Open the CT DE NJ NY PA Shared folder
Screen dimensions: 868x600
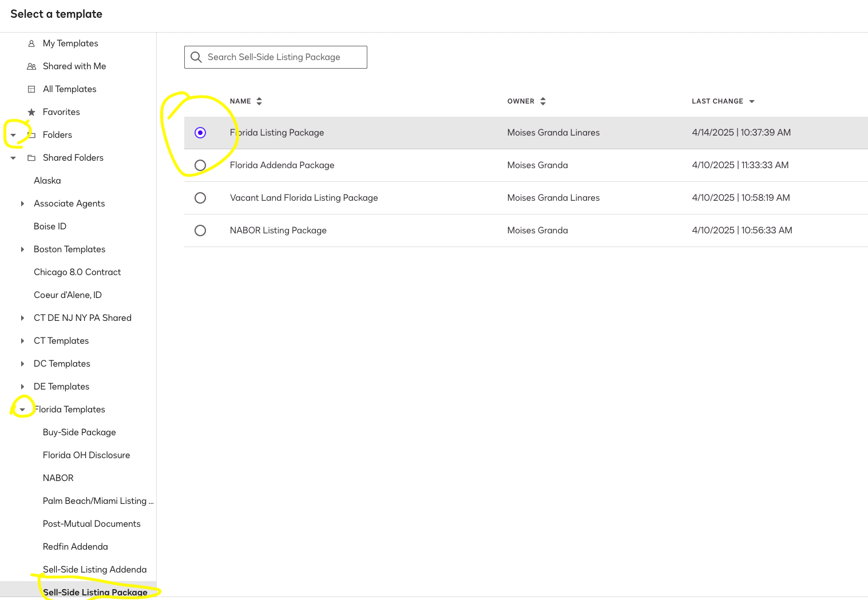coord(82,318)
